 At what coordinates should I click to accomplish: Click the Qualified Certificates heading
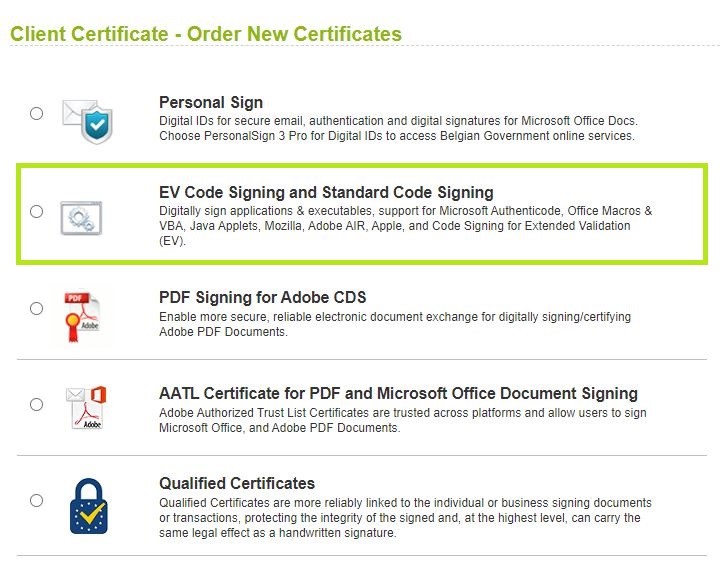point(237,483)
